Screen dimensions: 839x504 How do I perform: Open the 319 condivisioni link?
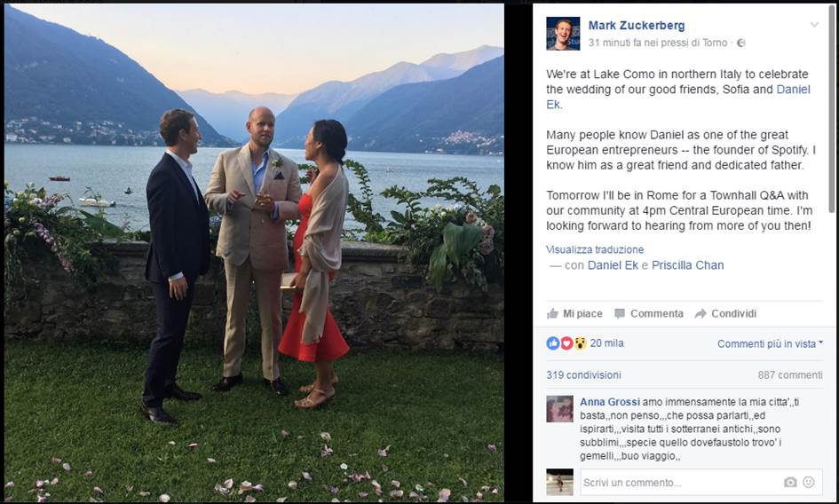pyautogui.click(x=584, y=375)
